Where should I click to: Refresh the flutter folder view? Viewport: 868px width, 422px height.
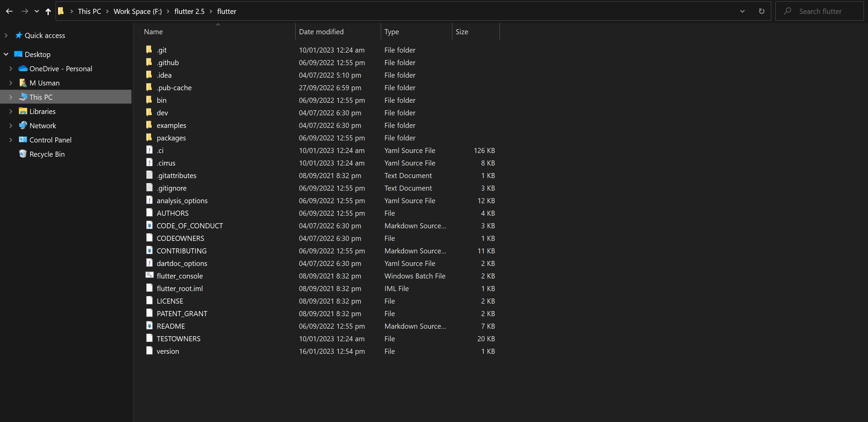click(761, 11)
